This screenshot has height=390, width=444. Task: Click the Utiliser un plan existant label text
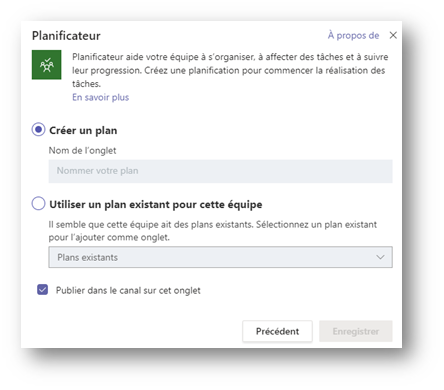(156, 204)
